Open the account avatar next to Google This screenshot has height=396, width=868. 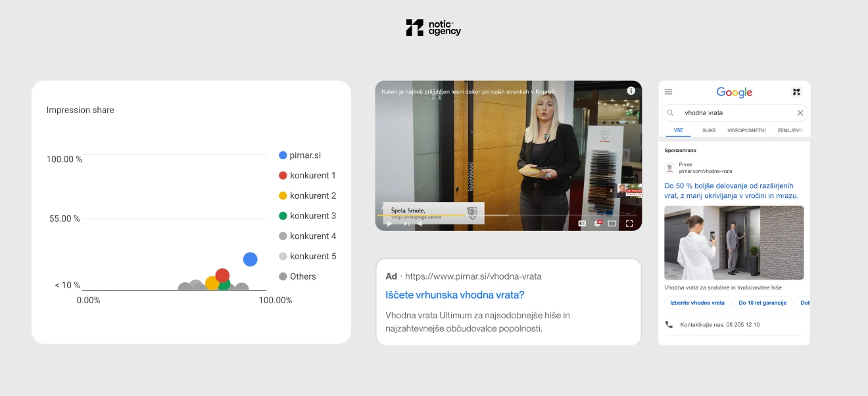tap(796, 92)
